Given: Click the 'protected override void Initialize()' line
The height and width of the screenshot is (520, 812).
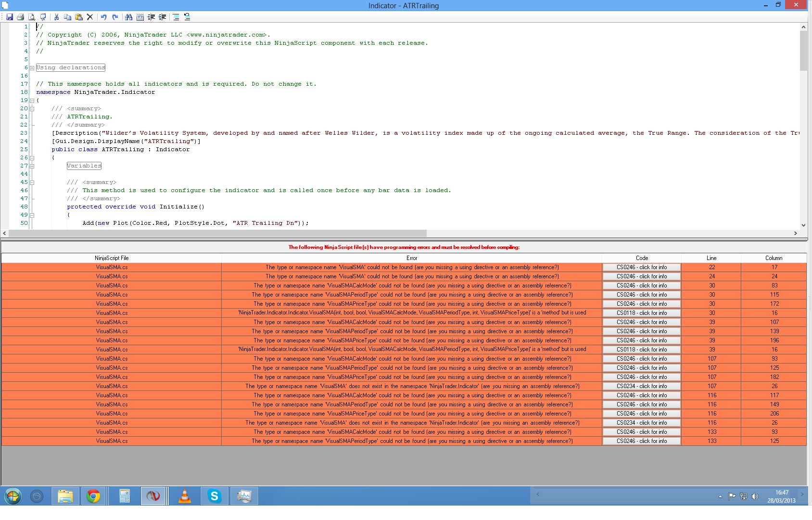Looking at the screenshot, I should [136, 207].
